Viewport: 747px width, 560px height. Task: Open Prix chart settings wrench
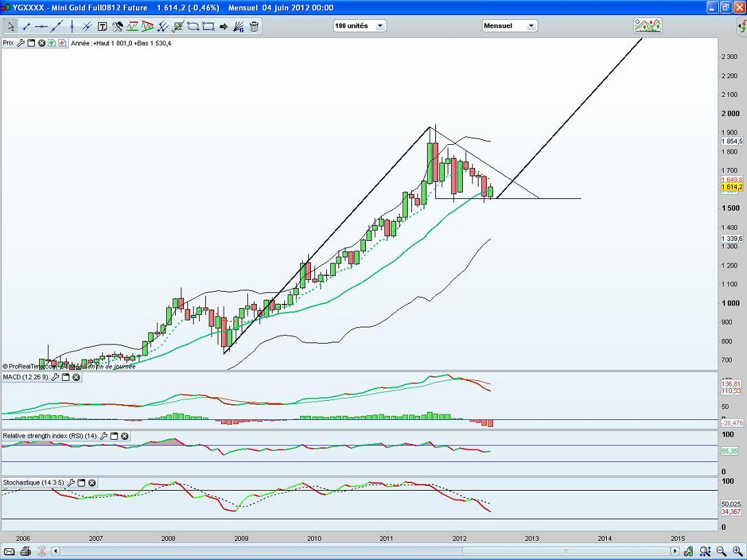click(21, 43)
